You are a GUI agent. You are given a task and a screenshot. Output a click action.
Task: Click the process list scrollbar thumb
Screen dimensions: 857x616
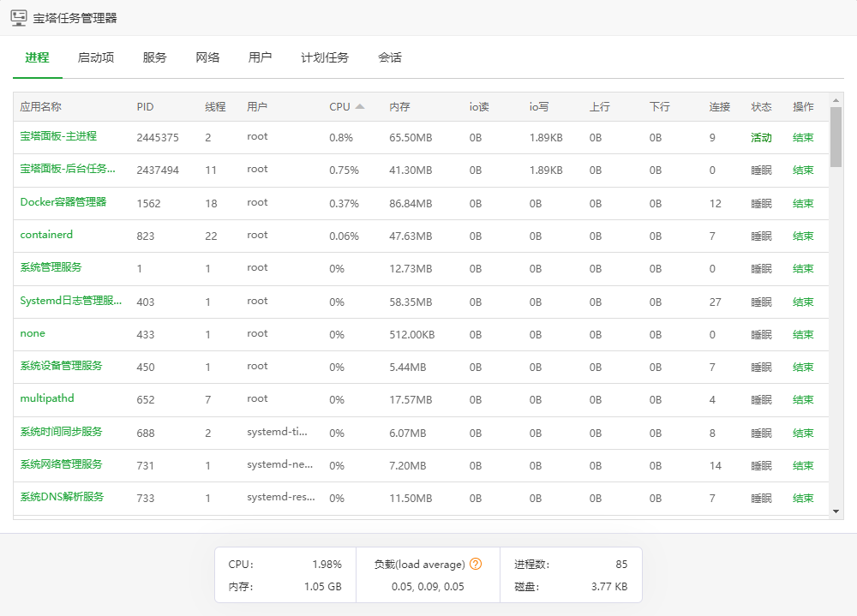836,136
